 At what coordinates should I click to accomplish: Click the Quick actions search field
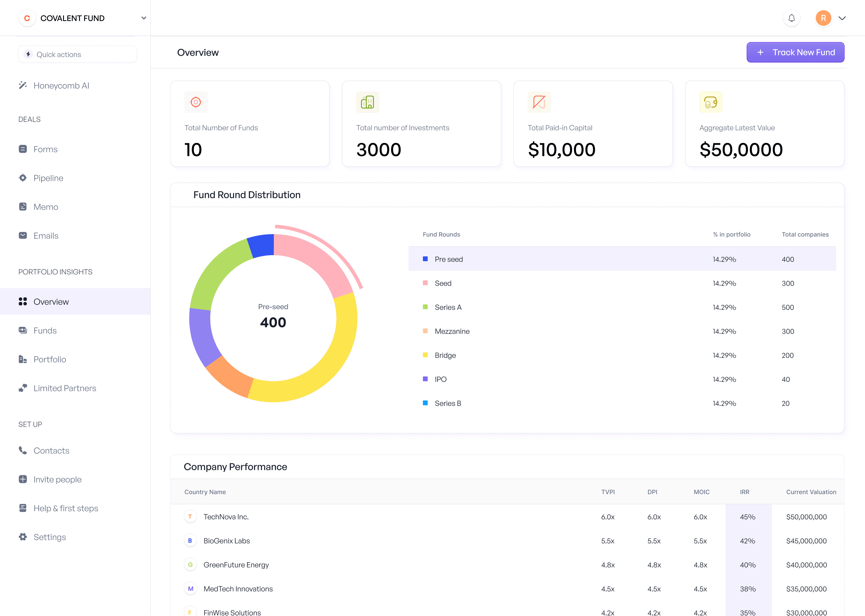click(77, 54)
